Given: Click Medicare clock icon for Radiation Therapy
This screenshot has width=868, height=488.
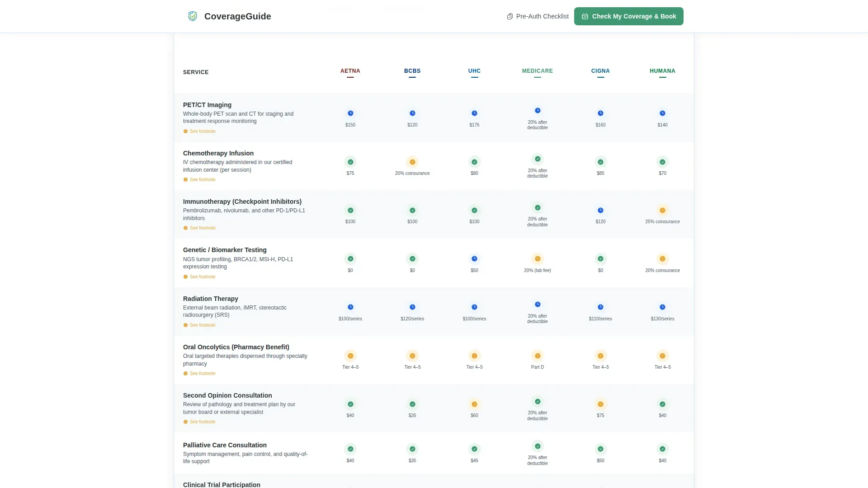Looking at the screenshot, I should [x=538, y=305].
